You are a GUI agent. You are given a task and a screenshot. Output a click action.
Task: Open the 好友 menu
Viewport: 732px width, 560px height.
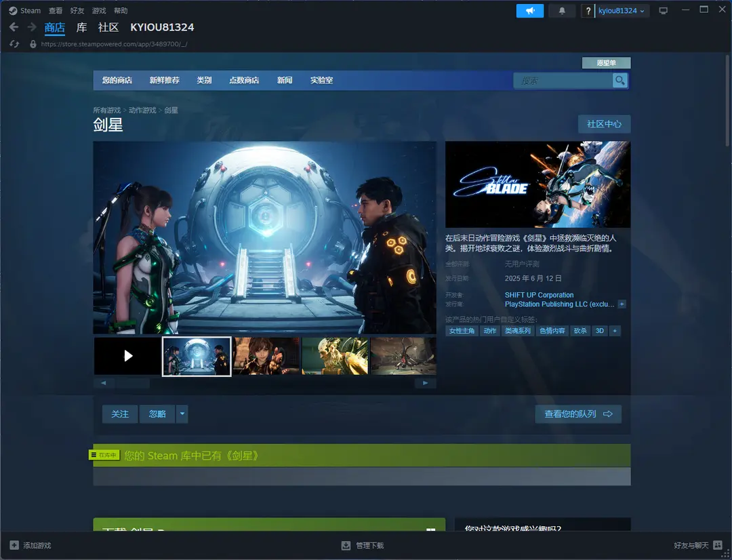[x=77, y=11]
